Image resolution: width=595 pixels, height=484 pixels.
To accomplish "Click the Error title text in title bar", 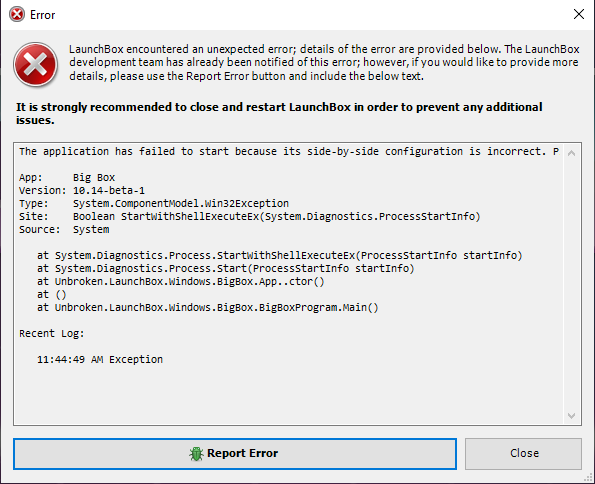I will 42,15.
